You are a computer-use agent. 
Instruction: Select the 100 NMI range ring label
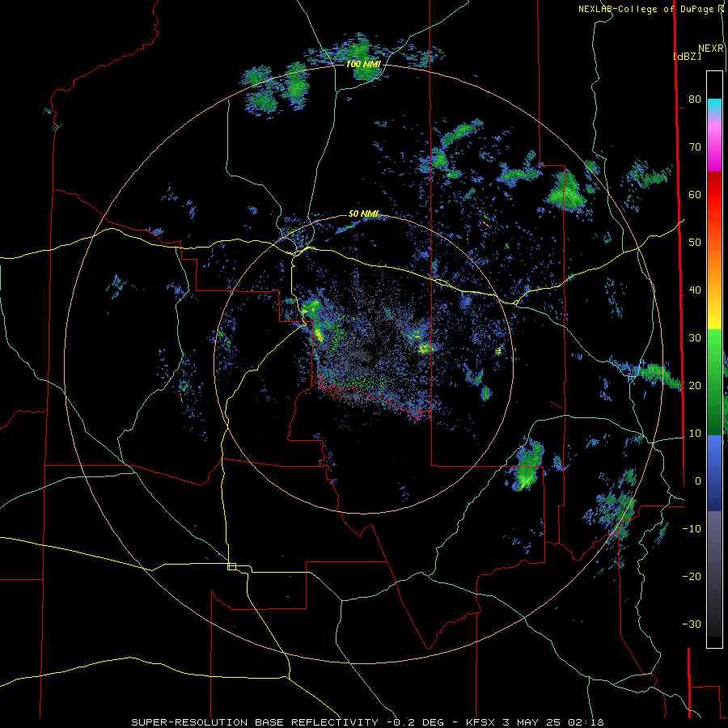click(363, 64)
